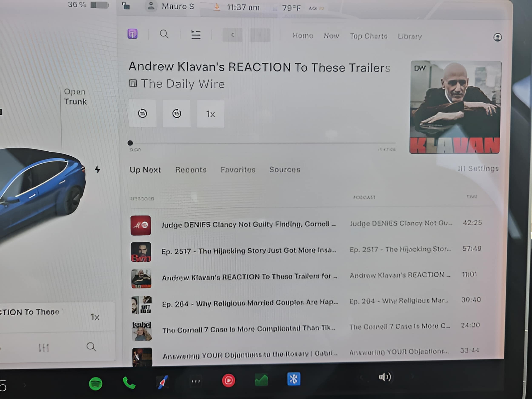
Task: Open the podcast search magnifier
Action: tap(164, 34)
